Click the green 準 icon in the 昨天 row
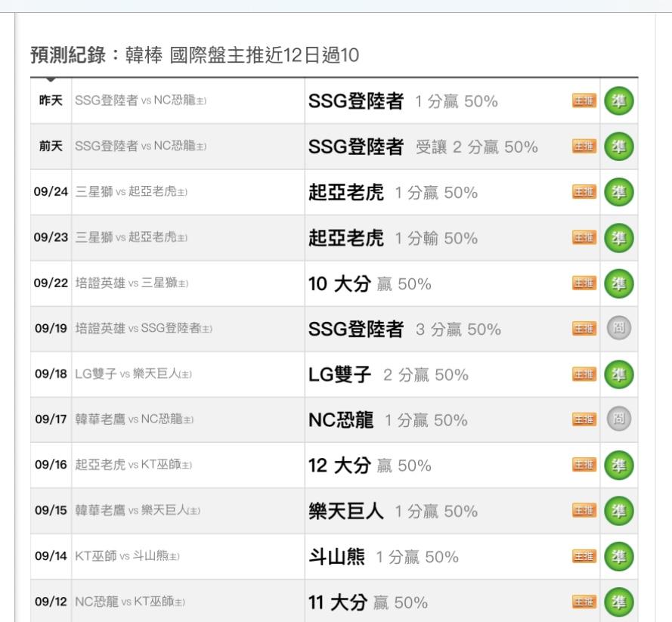The width and height of the screenshot is (672, 622). click(619, 101)
